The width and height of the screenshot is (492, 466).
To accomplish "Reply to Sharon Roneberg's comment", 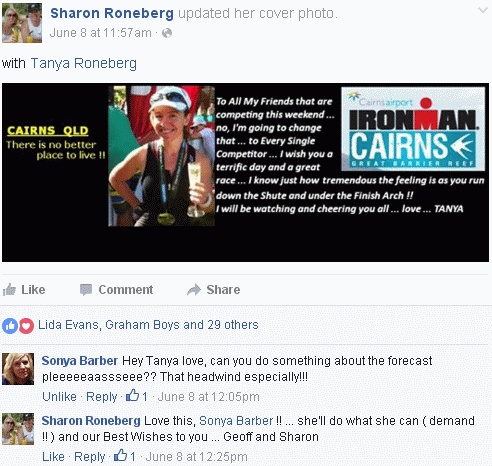I will [x=90, y=457].
